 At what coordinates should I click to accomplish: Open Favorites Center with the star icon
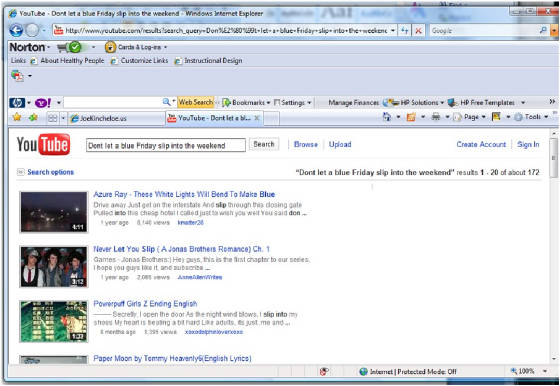(x=17, y=117)
